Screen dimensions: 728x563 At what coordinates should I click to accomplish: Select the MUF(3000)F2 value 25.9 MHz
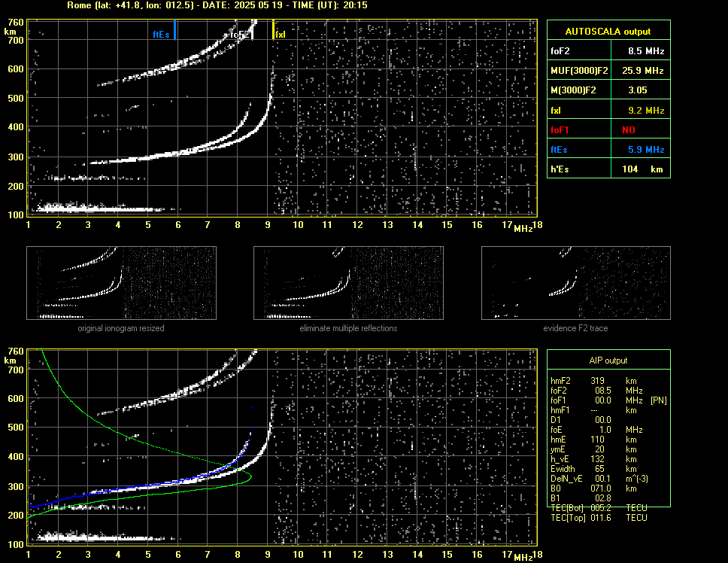point(642,71)
